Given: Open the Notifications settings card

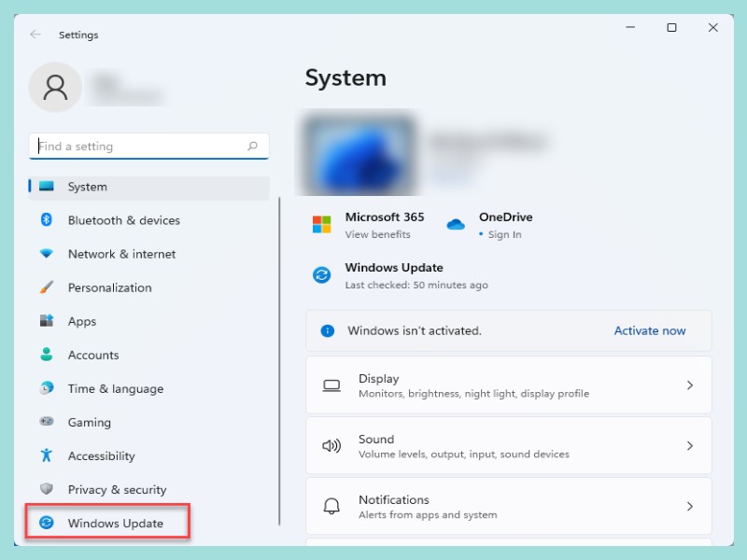Looking at the screenshot, I should 509,506.
